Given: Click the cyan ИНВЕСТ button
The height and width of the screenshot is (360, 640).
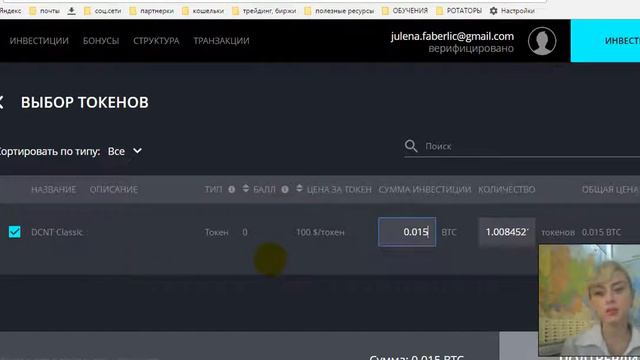Looking at the screenshot, I should (605, 41).
